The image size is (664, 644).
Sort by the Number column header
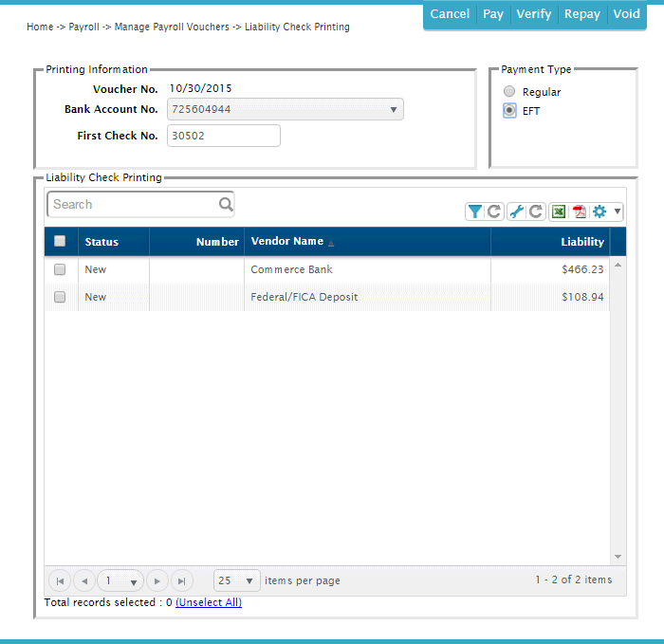(197, 241)
